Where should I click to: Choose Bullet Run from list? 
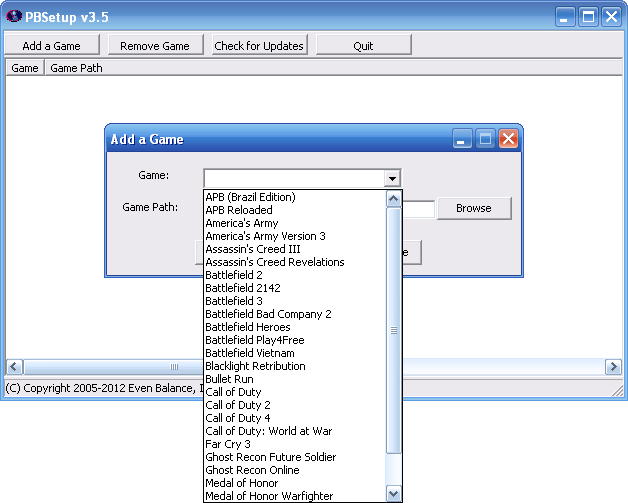(x=295, y=379)
